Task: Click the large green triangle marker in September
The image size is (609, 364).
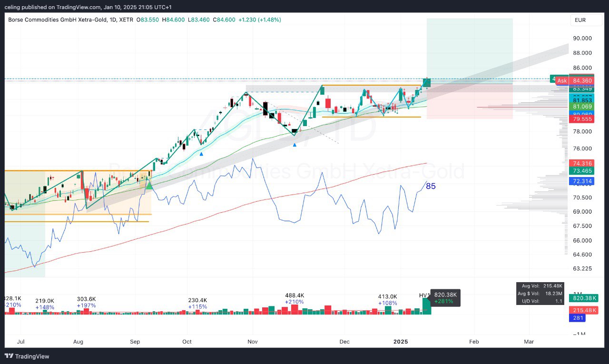Action: pyautogui.click(x=149, y=184)
